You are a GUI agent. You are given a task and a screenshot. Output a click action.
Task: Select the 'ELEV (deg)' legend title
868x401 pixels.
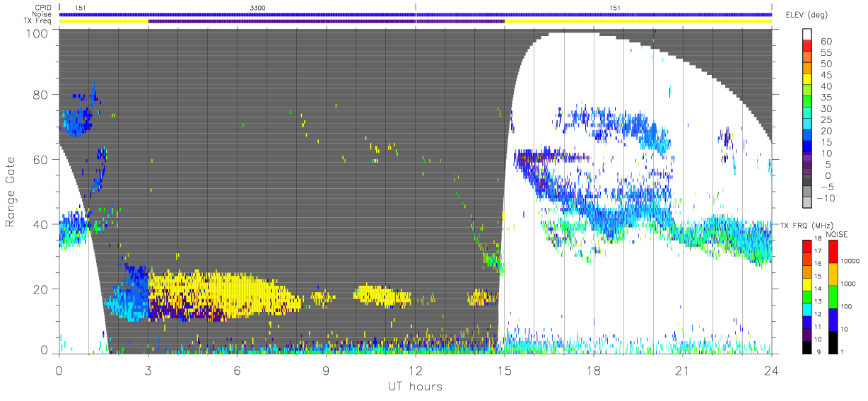click(x=808, y=14)
